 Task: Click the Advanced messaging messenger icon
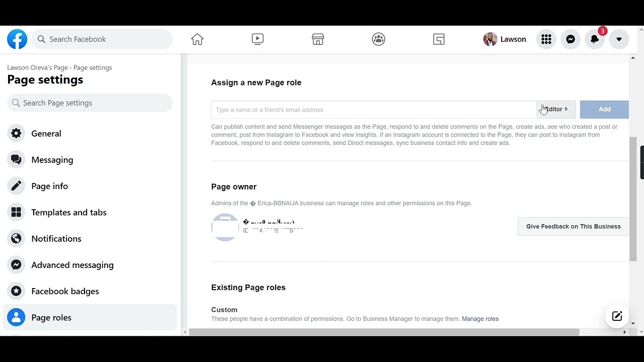tap(16, 265)
